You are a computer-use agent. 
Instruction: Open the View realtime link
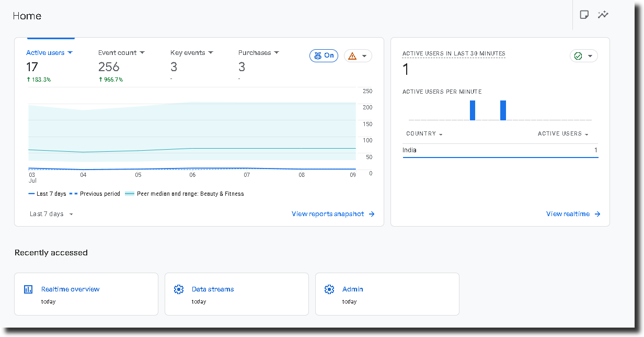(573, 214)
